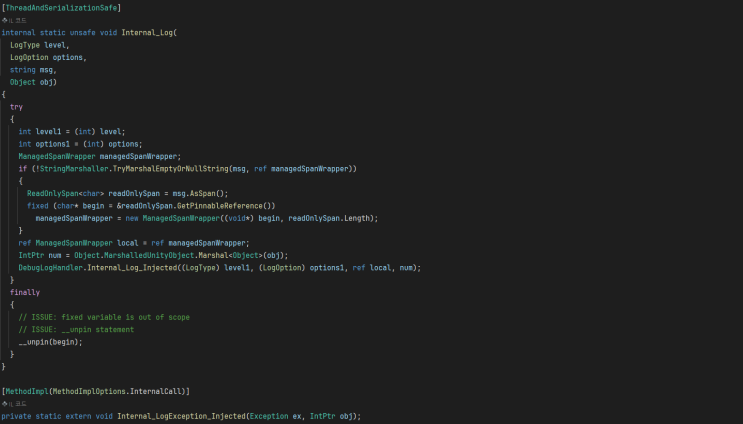Click the AsSpan method call

coord(202,194)
